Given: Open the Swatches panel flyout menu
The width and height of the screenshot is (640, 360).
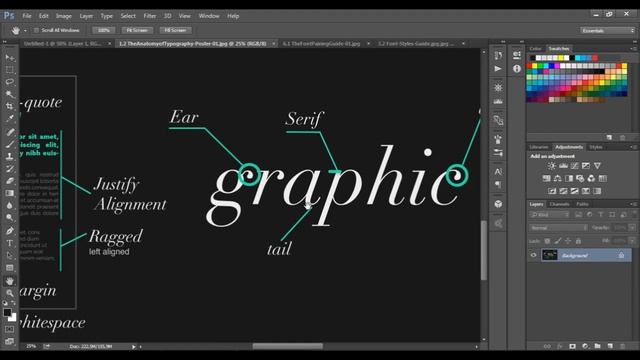Looking at the screenshot, I should pyautogui.click(x=633, y=49).
